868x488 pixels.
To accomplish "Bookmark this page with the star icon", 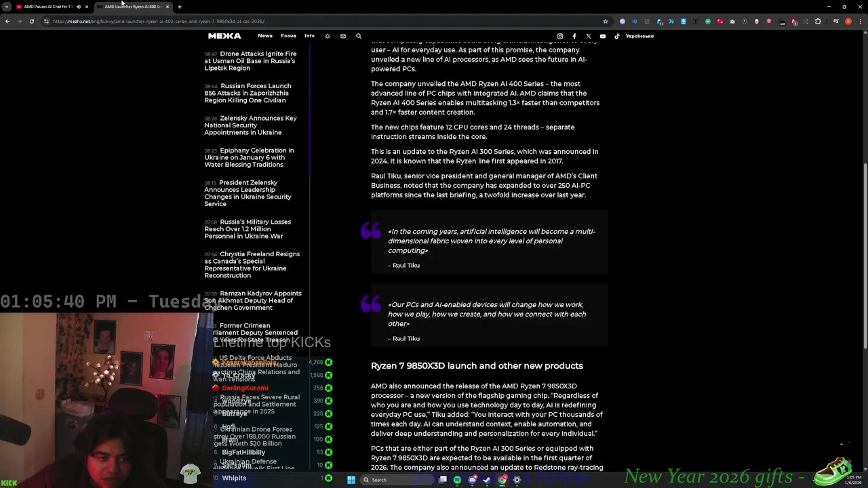I will 606,21.
